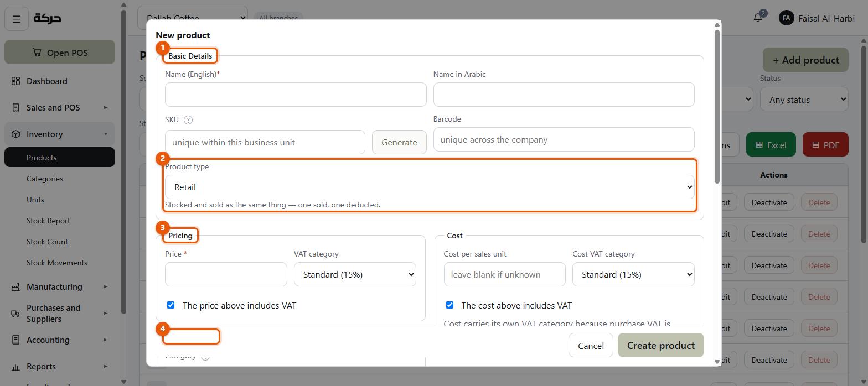This screenshot has width=868, height=386.
Task: Click the dialog's vertical scrollbar
Action: [717, 106]
